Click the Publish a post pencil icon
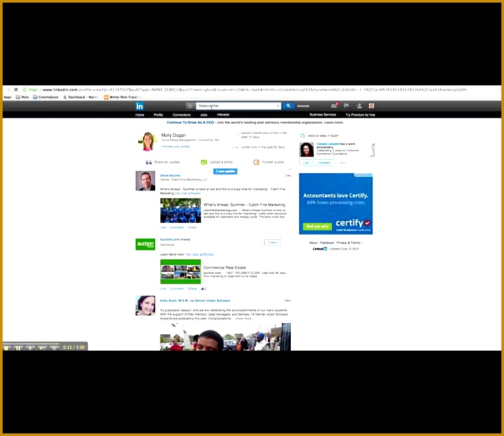 256,162
